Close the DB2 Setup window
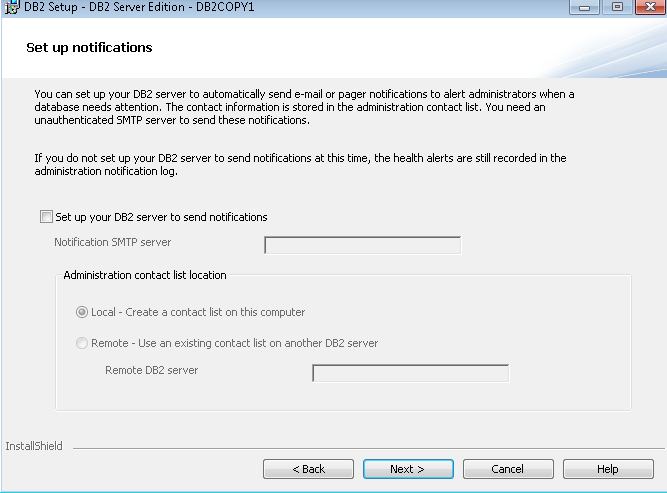The image size is (667, 493). [x=650, y=7]
